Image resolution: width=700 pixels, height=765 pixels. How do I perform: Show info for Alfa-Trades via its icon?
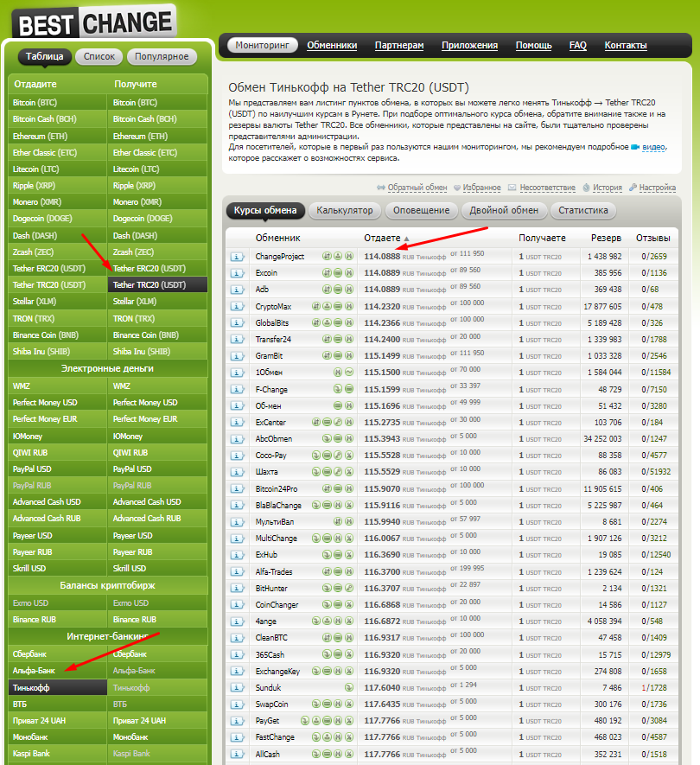[237, 571]
